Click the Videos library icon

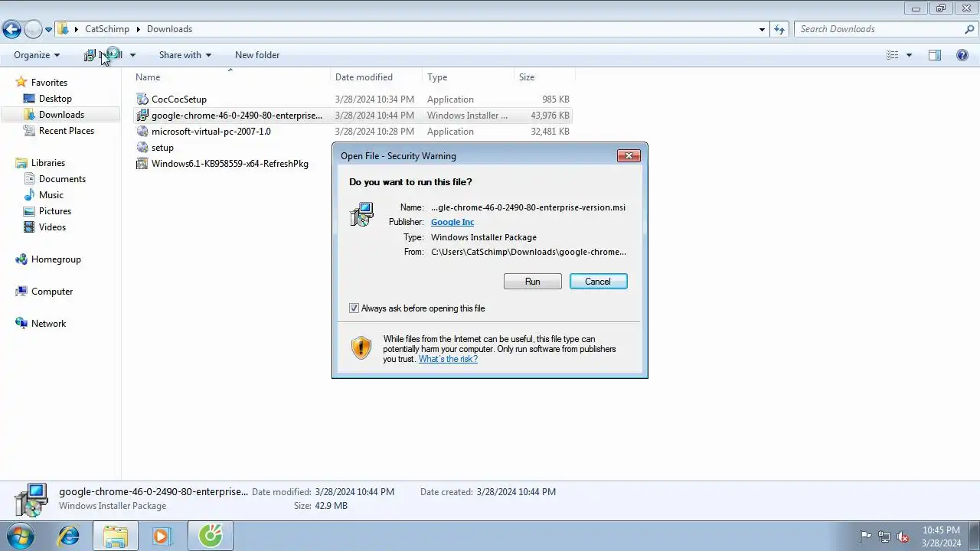(x=29, y=227)
